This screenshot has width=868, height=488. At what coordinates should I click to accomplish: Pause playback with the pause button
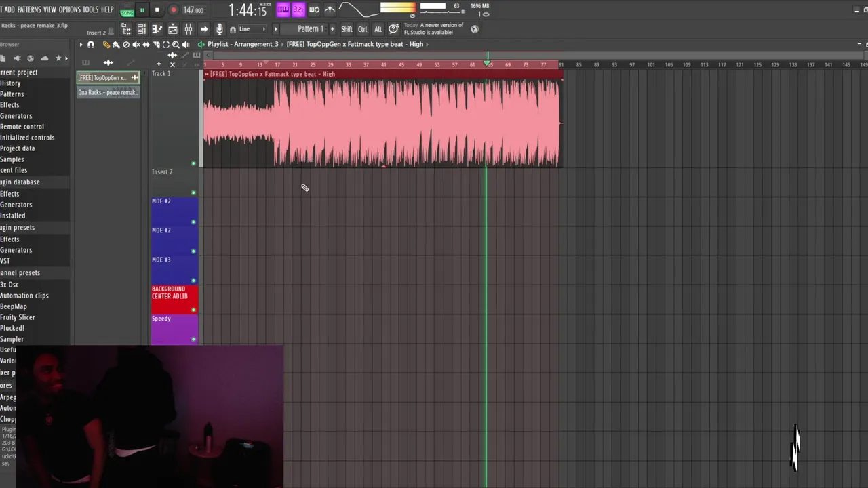pos(142,10)
